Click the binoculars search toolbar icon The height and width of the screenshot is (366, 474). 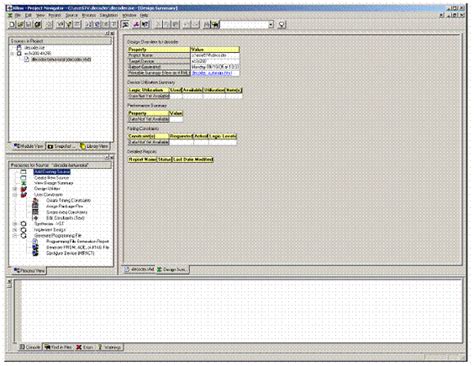coord(216,24)
